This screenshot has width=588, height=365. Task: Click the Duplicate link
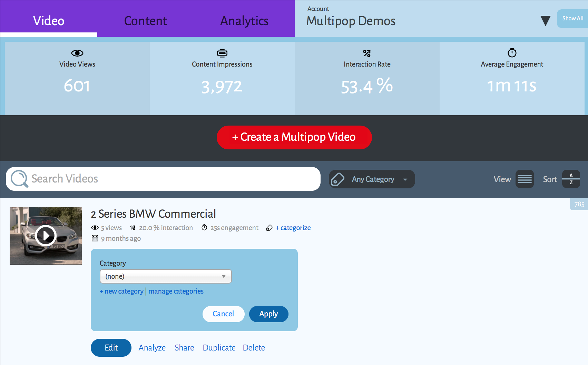(219, 348)
